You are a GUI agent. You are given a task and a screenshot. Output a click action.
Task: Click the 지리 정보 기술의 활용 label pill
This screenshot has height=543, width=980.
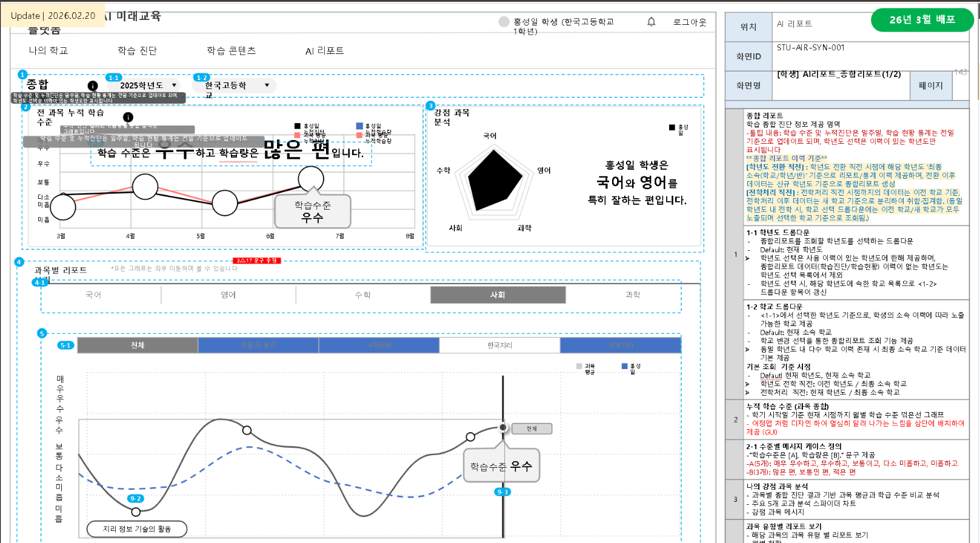click(x=137, y=529)
